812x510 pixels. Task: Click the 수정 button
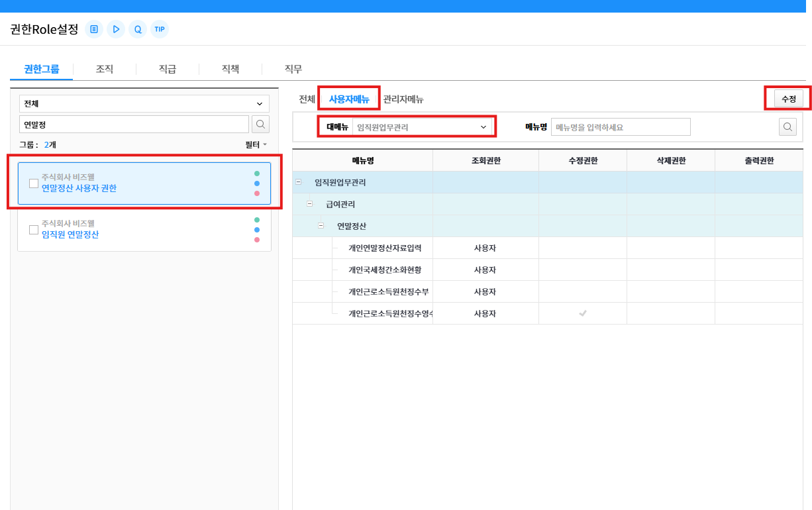point(788,99)
